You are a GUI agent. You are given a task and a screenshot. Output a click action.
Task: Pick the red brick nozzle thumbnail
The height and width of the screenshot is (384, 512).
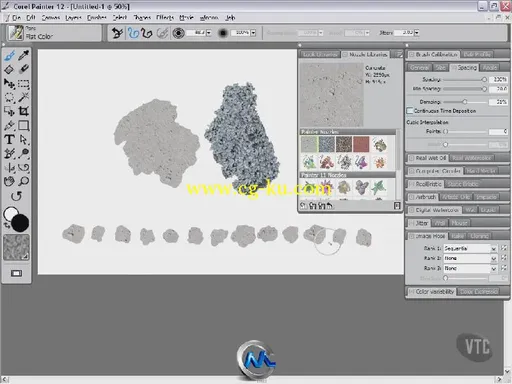click(x=361, y=144)
